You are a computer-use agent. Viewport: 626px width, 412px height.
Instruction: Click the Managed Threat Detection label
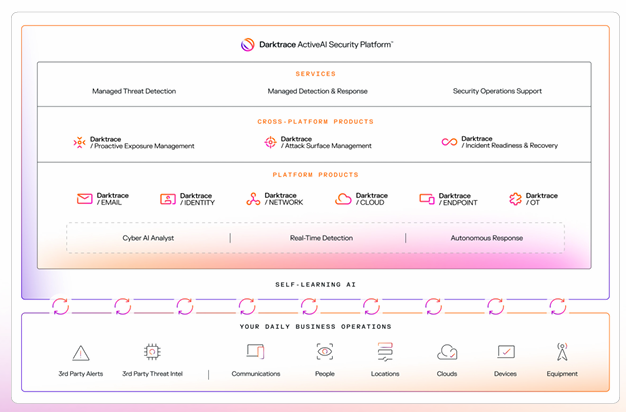[134, 91]
